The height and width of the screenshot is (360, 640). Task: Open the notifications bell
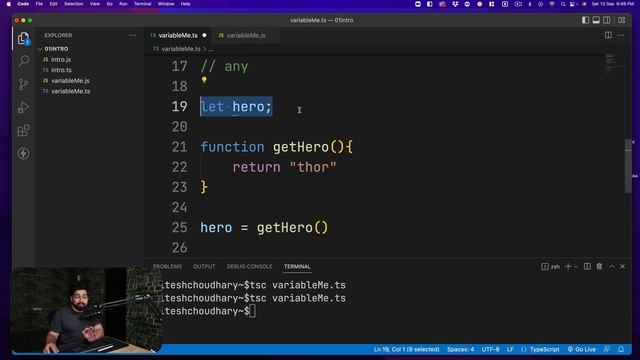(621, 349)
